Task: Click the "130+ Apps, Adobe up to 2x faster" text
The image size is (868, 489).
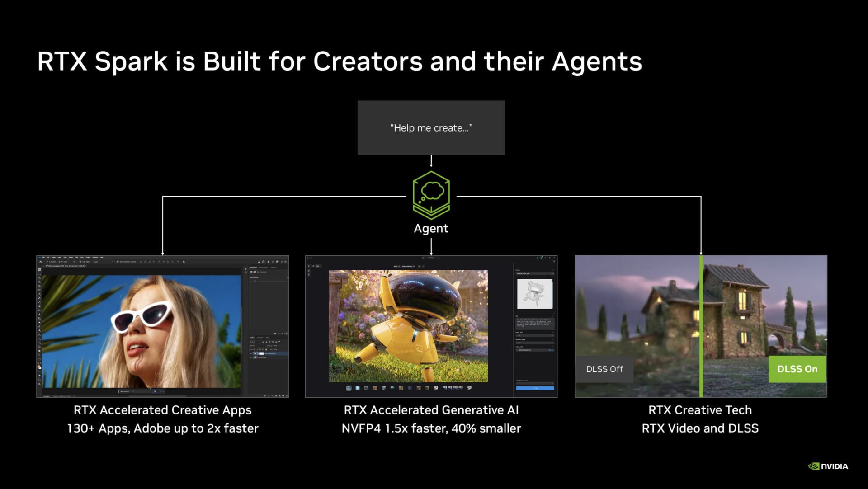Action: pyautogui.click(x=162, y=428)
